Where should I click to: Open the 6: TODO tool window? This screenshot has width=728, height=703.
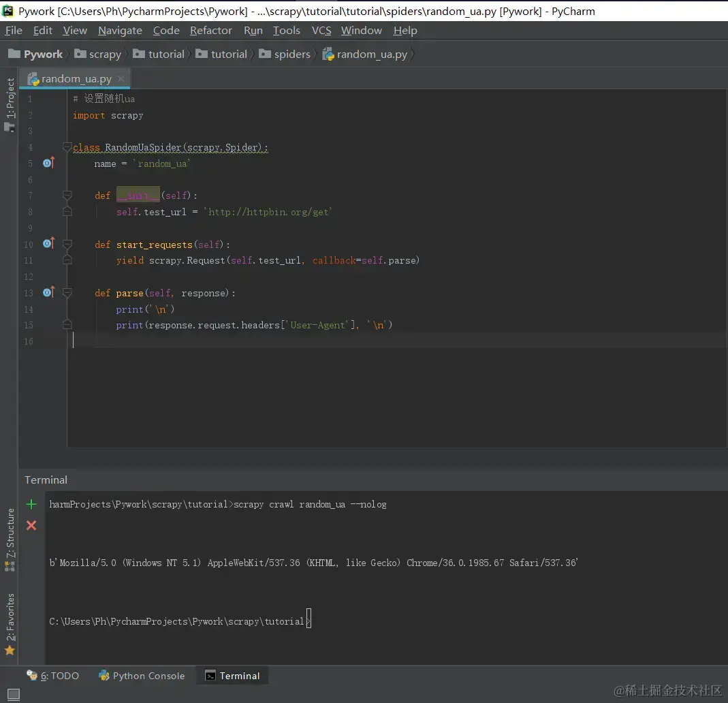(x=52, y=676)
